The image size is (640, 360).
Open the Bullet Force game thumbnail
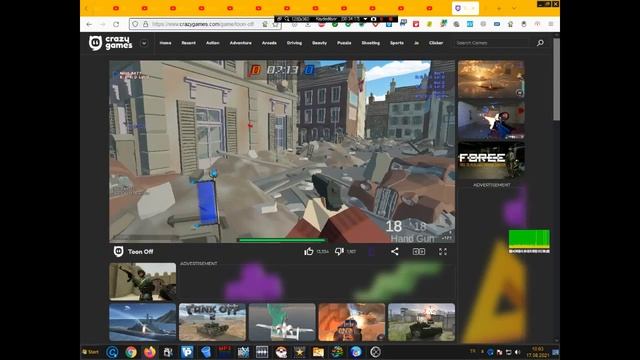tap(491, 161)
